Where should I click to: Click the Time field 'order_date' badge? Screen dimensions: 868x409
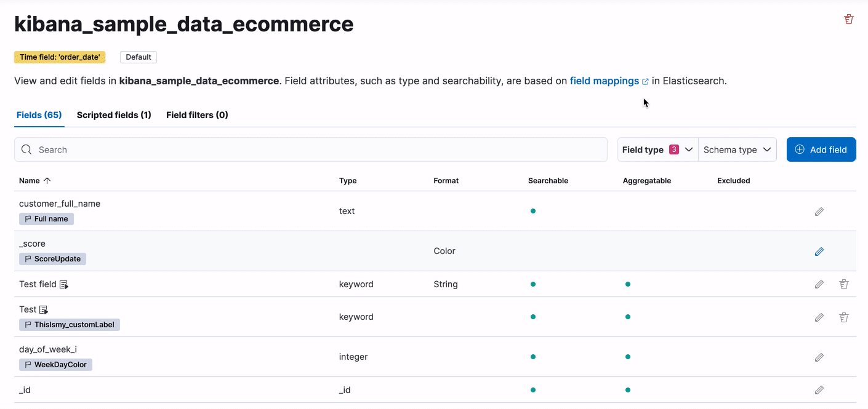60,57
